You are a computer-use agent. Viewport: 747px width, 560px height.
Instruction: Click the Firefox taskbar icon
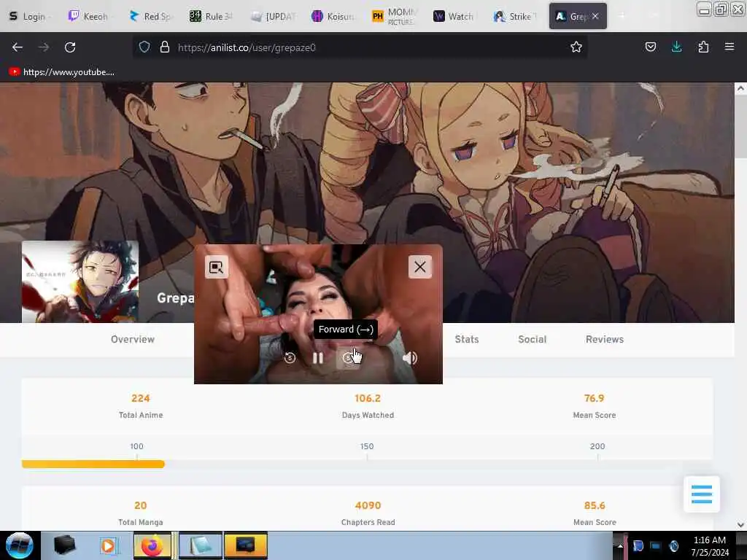click(152, 545)
